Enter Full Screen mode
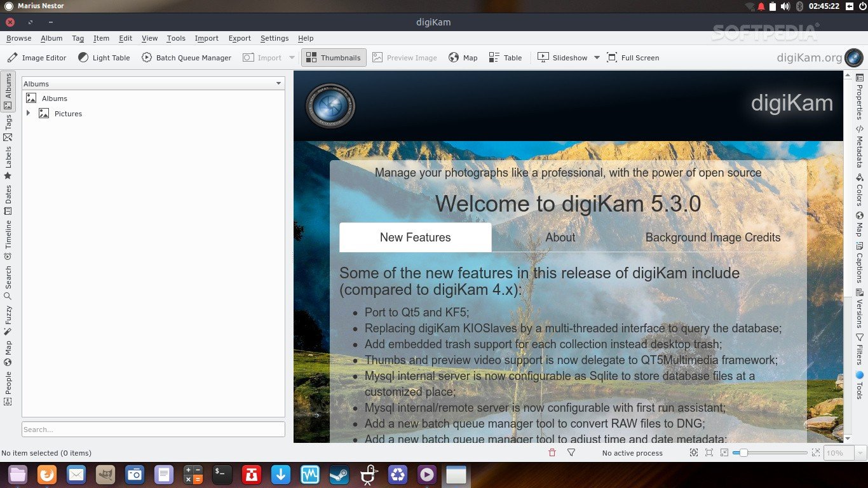868x488 pixels. click(633, 58)
